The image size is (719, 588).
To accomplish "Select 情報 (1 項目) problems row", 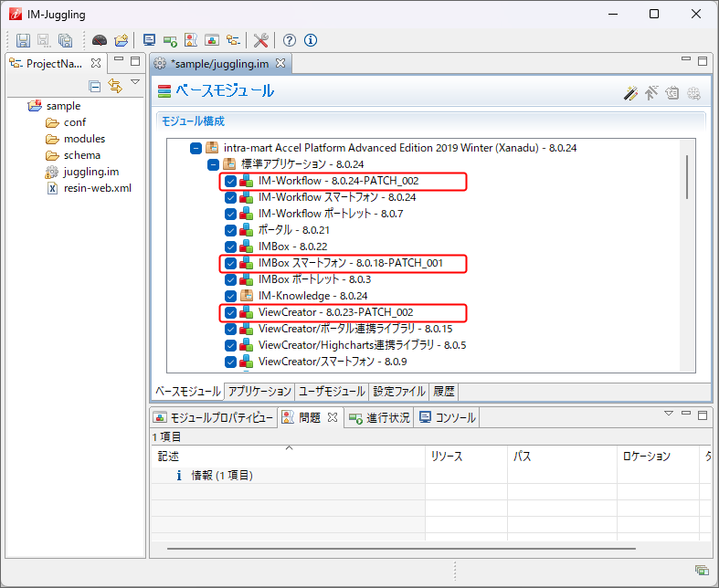I will click(288, 476).
